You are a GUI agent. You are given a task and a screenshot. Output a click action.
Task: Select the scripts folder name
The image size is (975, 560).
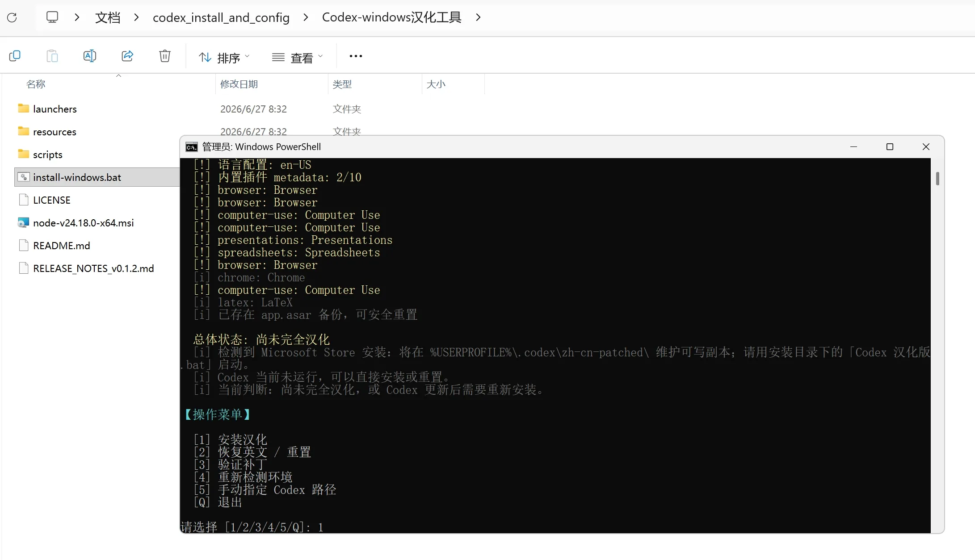coord(48,155)
